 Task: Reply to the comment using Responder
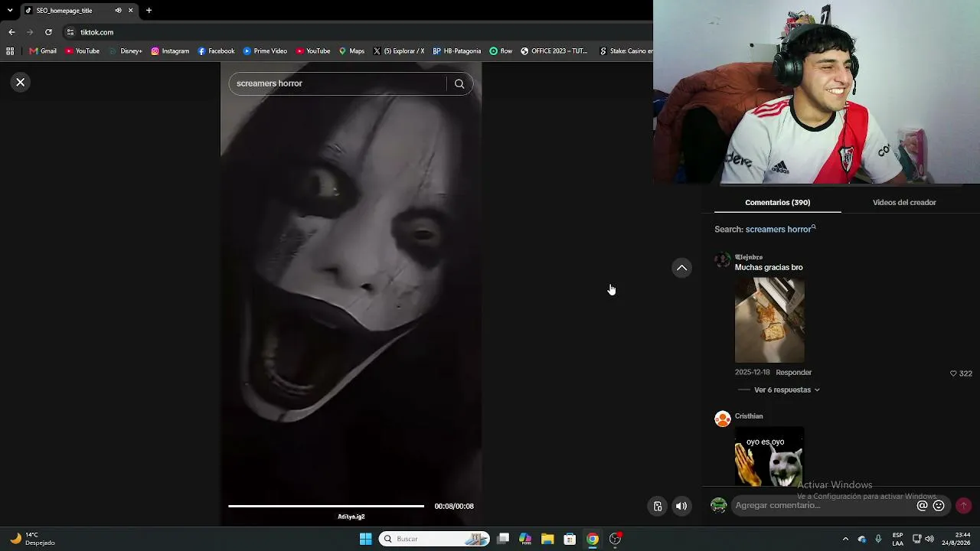(x=793, y=373)
